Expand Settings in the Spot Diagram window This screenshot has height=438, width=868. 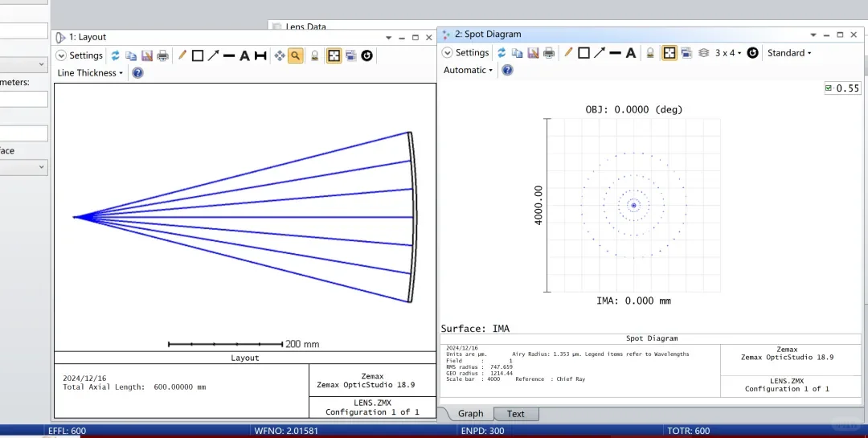465,52
